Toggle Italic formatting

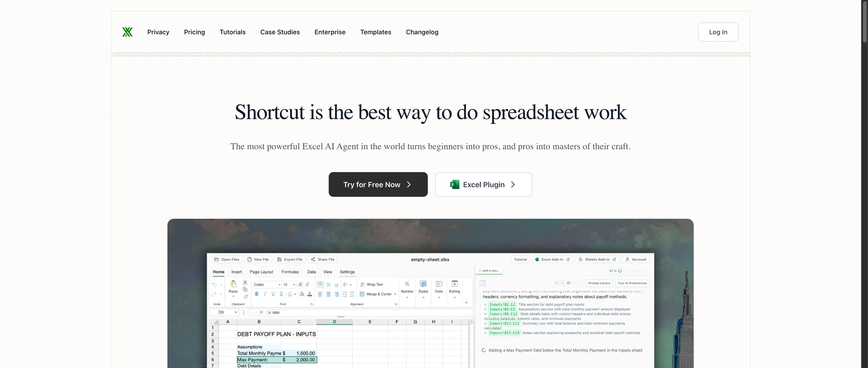point(265,294)
